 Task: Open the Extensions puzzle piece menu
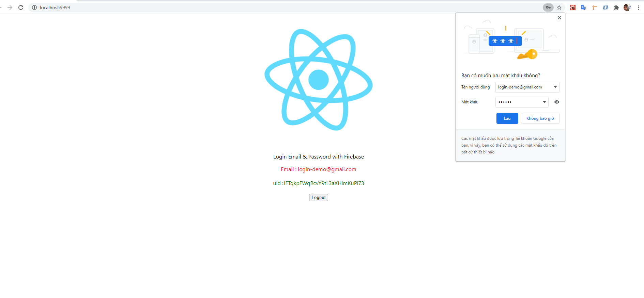pos(616,7)
